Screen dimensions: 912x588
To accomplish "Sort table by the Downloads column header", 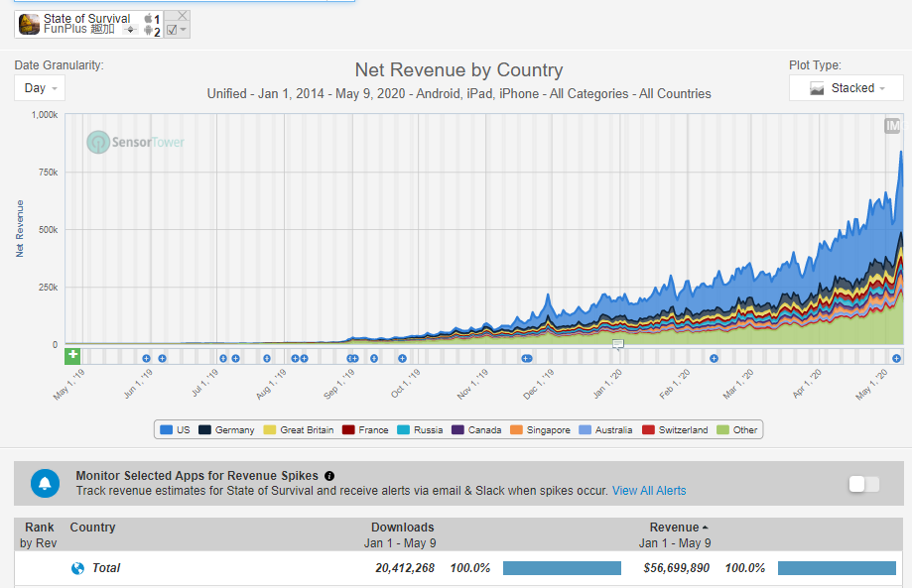I will click(403, 528).
